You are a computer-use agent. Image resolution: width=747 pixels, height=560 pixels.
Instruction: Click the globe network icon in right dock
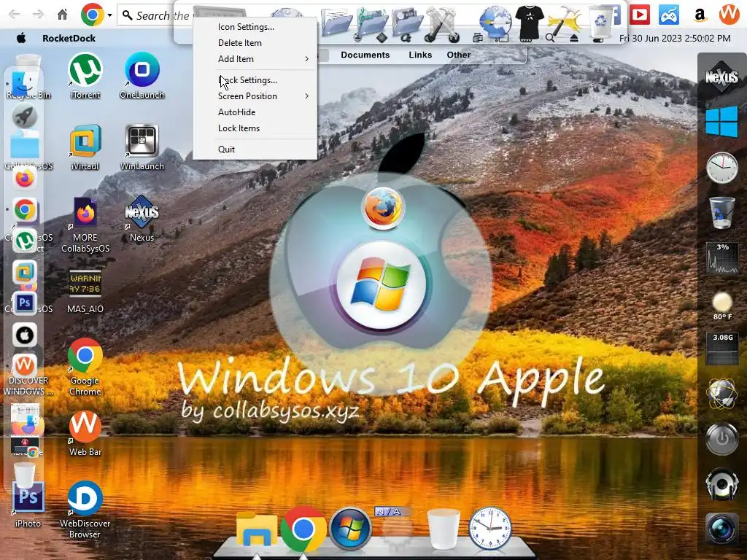point(721,393)
